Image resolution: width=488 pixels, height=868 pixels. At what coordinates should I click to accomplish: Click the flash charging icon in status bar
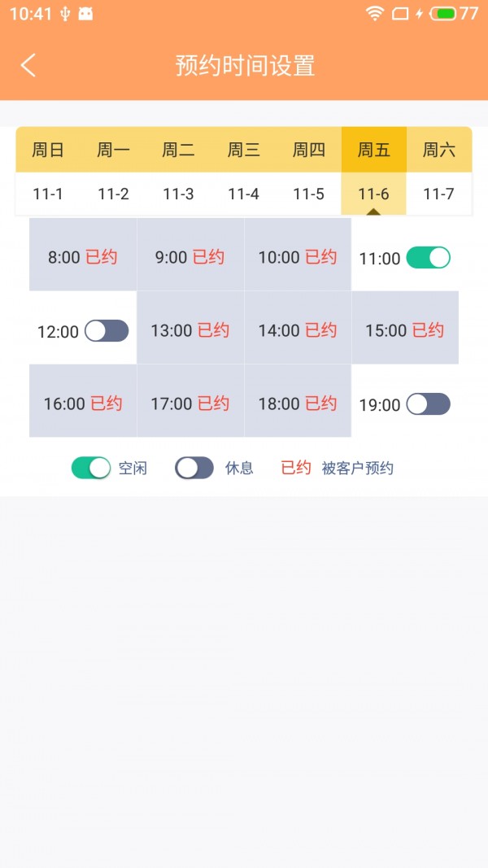coord(419,11)
